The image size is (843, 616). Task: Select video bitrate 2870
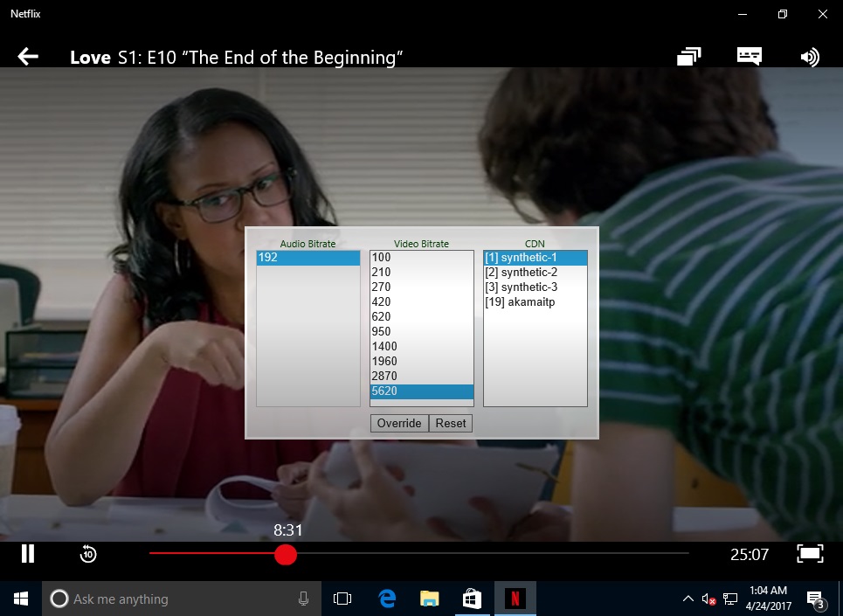[421, 377]
